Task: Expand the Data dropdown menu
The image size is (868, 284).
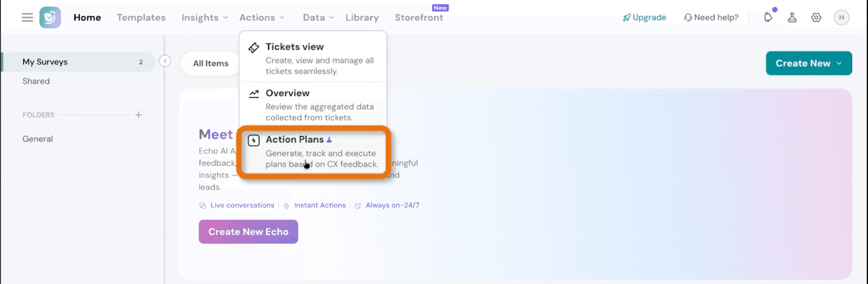Action: click(318, 17)
